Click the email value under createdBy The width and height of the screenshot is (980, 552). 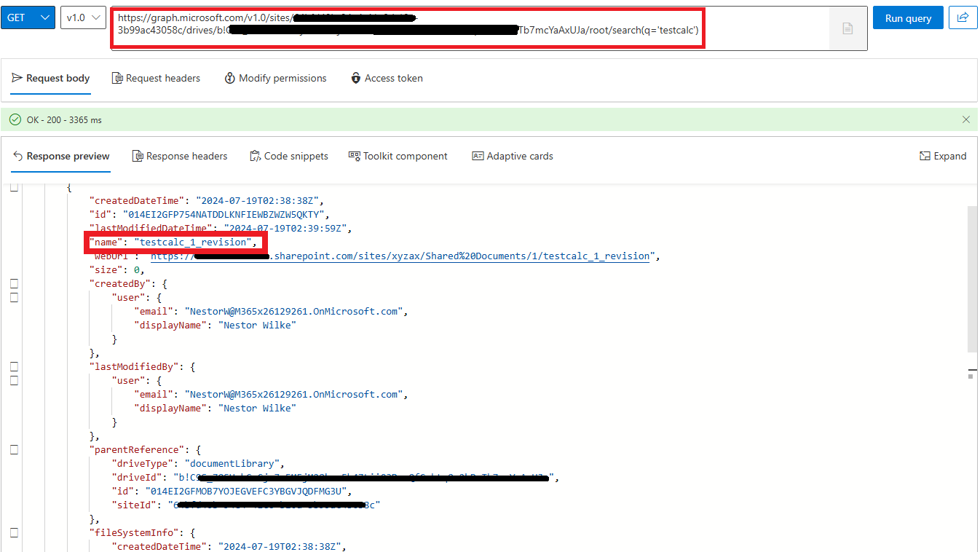(293, 311)
